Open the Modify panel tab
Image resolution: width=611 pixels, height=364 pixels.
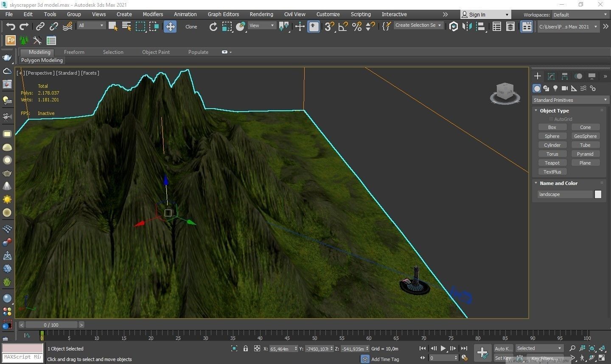(551, 76)
